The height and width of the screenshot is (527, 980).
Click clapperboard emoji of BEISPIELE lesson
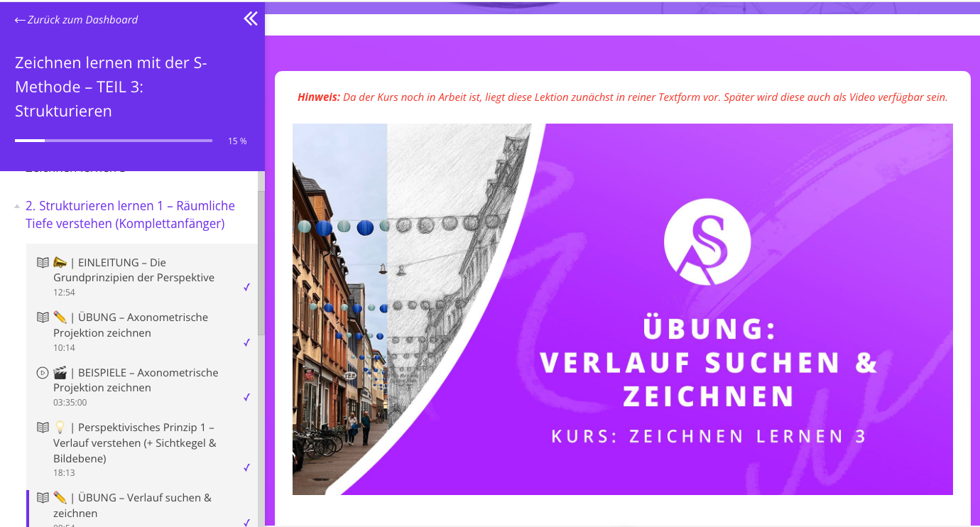60,373
